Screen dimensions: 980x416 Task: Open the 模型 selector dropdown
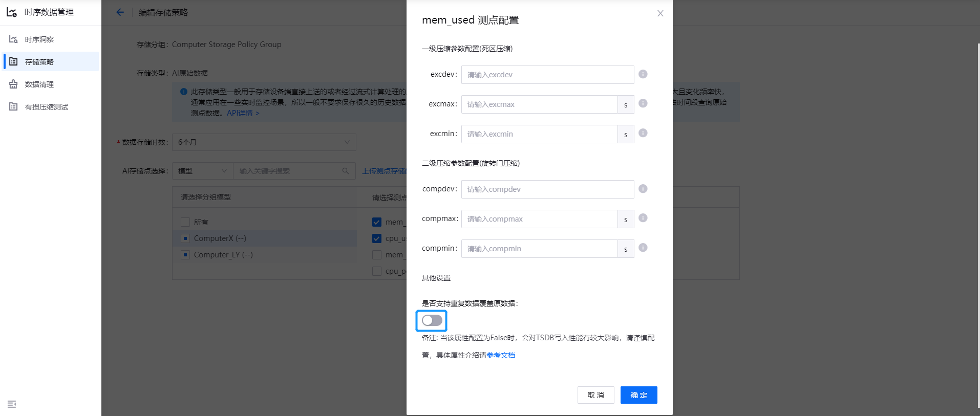pos(203,171)
